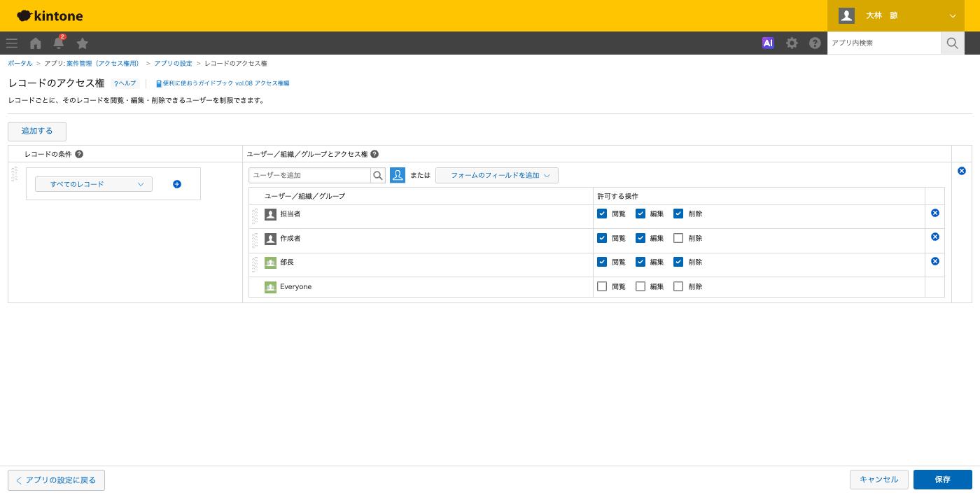Navigate to アプリの設定 breadcrumb
Viewport: 980px width, 495px height.
(173, 63)
